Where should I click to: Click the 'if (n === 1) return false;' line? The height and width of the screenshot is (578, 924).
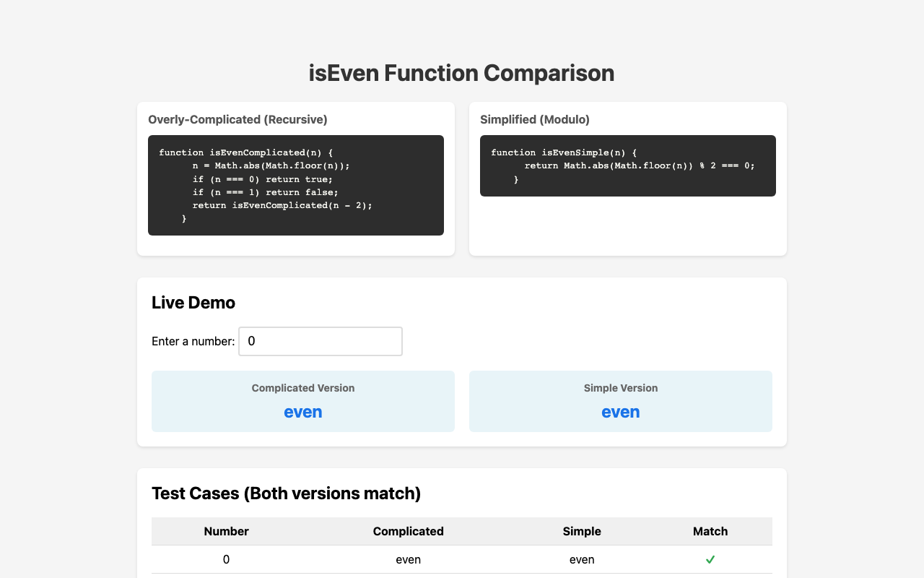(265, 192)
